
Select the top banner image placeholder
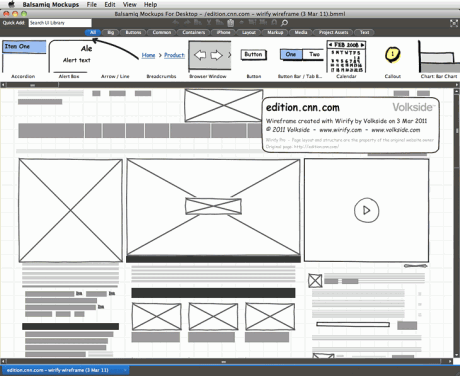tap(224, 106)
